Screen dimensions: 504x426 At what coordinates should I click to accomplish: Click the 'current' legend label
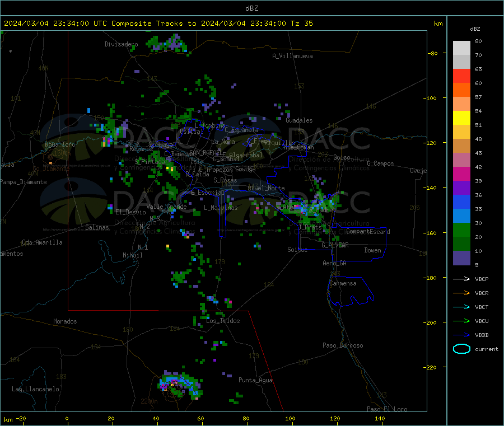(487, 349)
